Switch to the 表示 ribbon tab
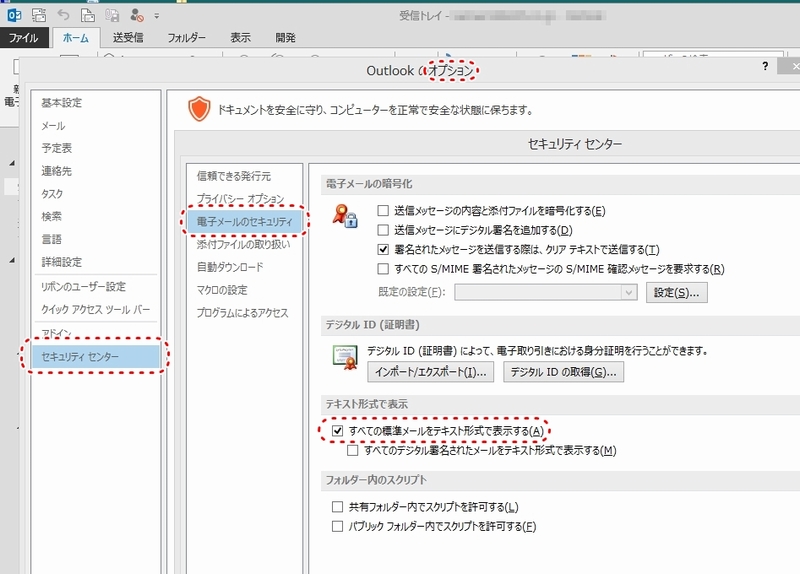The width and height of the screenshot is (800, 574). (x=240, y=38)
